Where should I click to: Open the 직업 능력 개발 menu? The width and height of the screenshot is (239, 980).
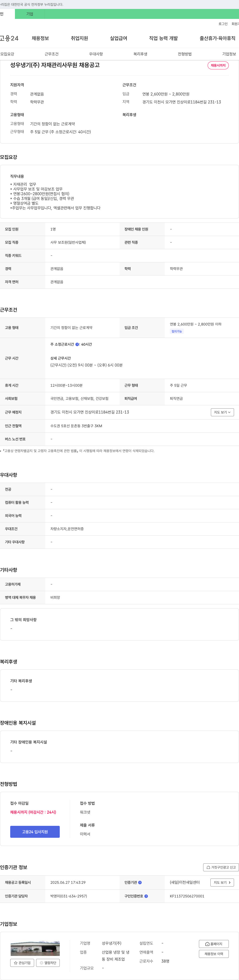pos(163,39)
